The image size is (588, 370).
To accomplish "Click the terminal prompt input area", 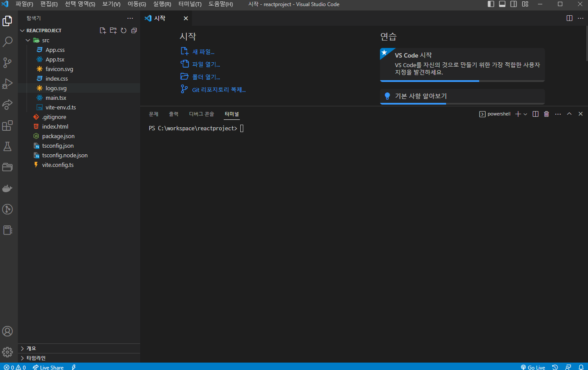I will (242, 129).
